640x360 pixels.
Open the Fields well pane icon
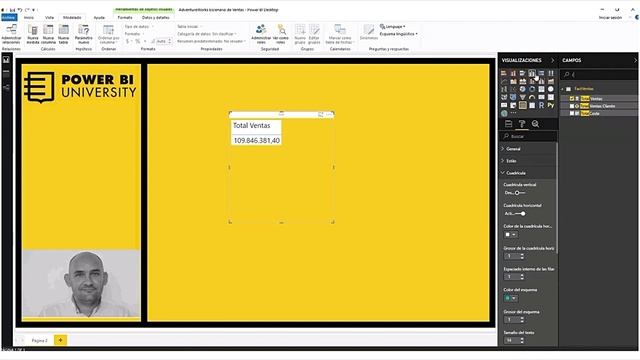point(509,124)
